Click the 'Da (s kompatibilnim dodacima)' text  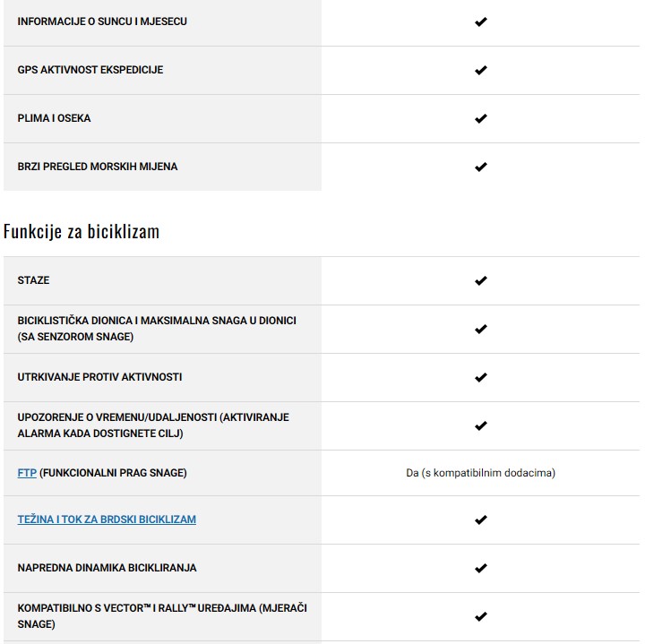coord(480,473)
